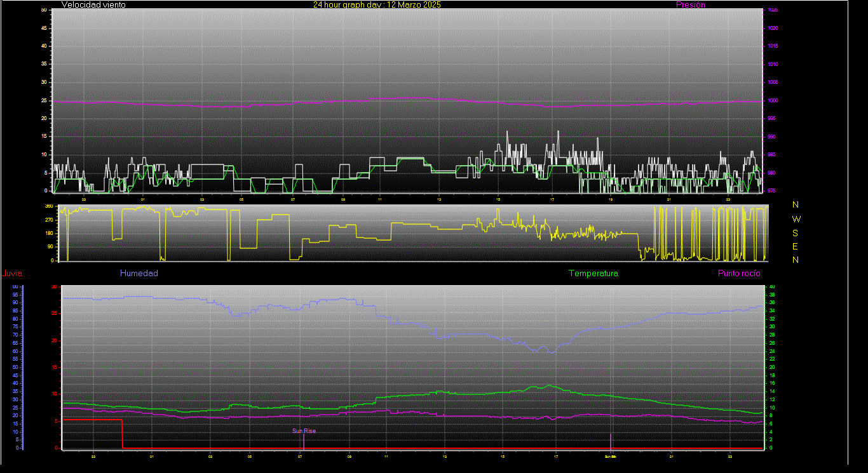The width and height of the screenshot is (868, 473).
Task: Click the green 'Temperatura' label
Action: (x=593, y=273)
